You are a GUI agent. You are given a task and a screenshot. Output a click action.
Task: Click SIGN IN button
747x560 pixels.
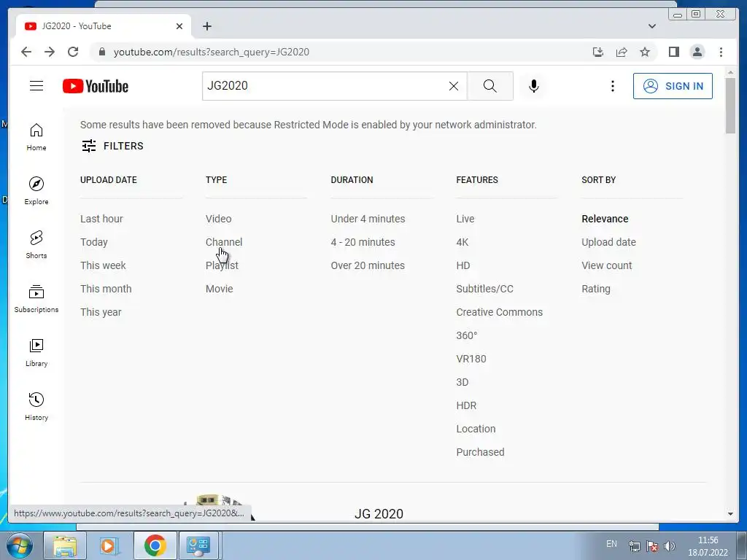tap(673, 86)
